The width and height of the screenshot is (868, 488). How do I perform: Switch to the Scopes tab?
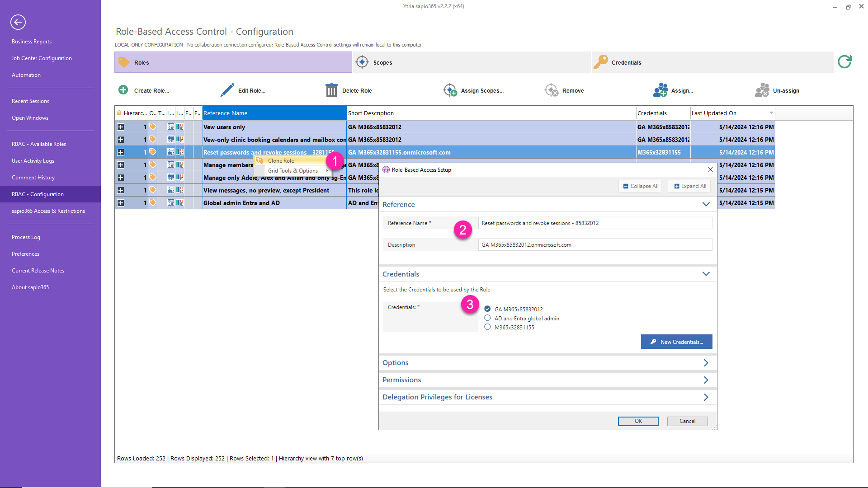tap(472, 62)
